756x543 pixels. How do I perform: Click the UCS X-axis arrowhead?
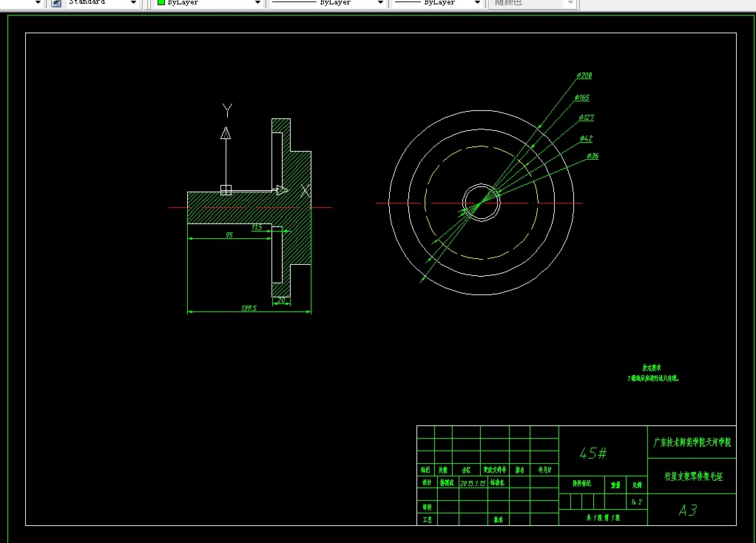[282, 190]
